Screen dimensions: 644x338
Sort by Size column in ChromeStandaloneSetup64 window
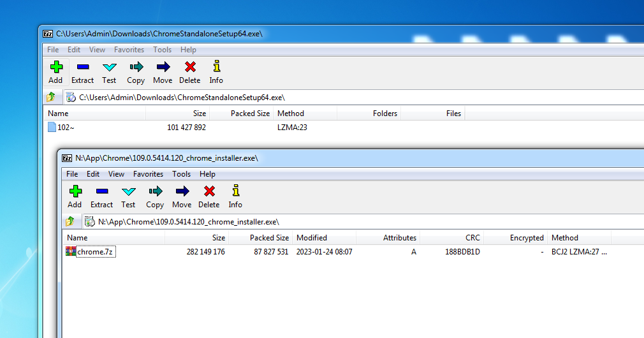[177, 114]
